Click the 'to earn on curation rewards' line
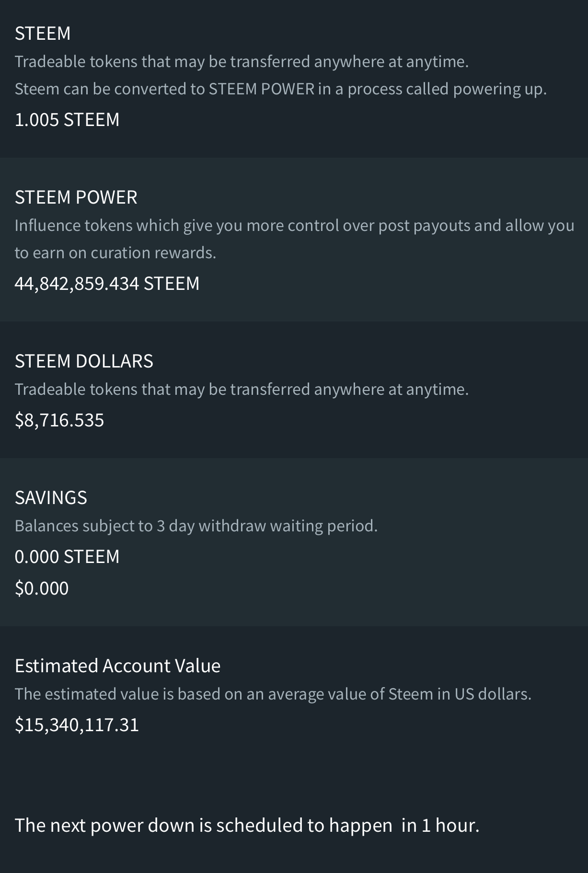 (115, 253)
